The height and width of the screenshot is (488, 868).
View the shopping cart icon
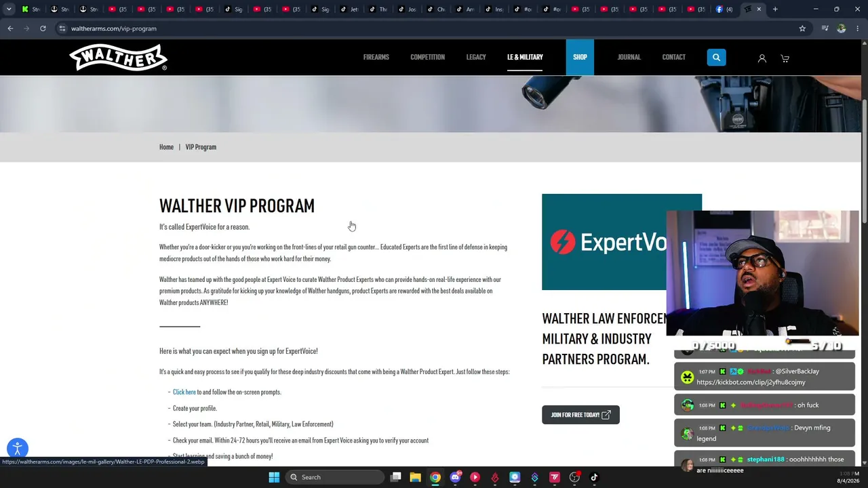pyautogui.click(x=785, y=58)
